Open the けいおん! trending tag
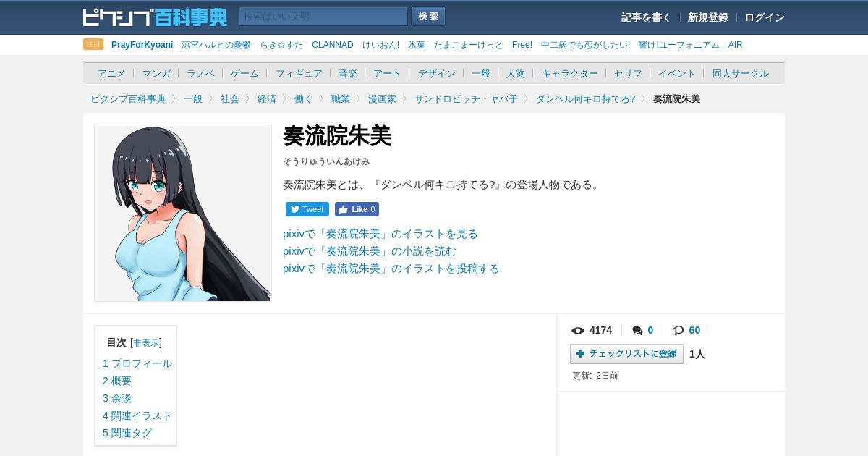 (x=380, y=45)
